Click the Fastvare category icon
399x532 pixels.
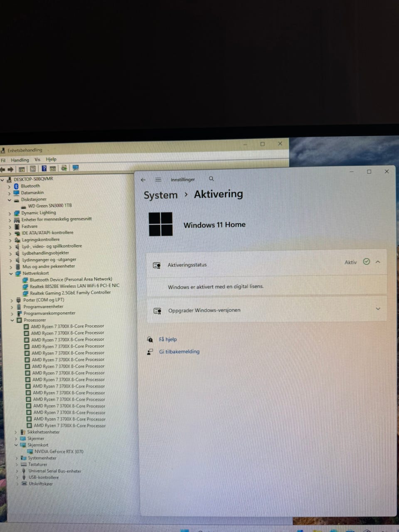click(17, 227)
